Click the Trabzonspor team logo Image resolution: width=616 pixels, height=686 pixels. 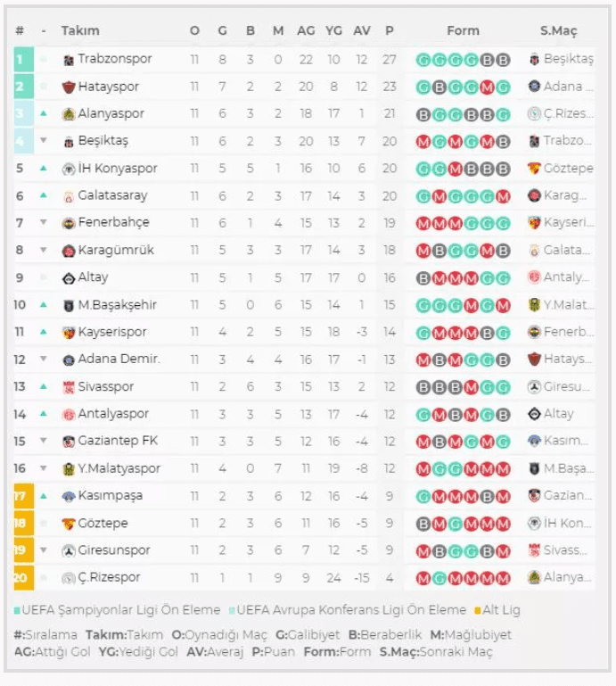(70, 60)
